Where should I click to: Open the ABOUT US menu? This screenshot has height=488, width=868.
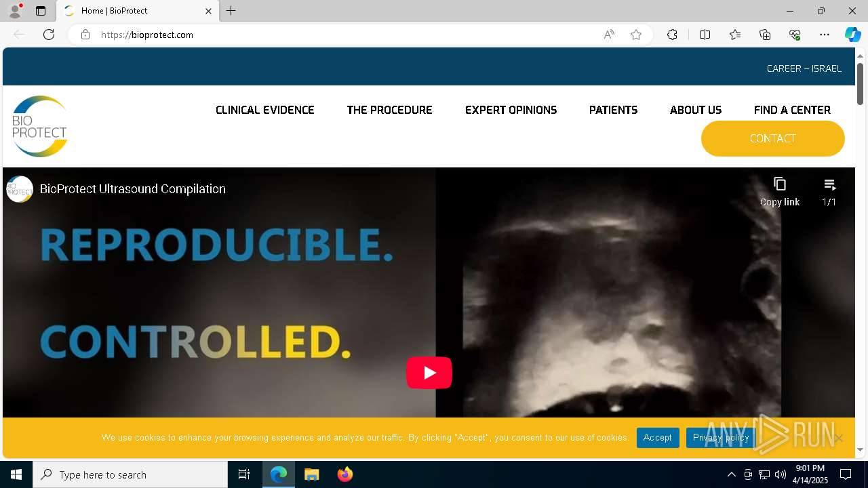(696, 110)
